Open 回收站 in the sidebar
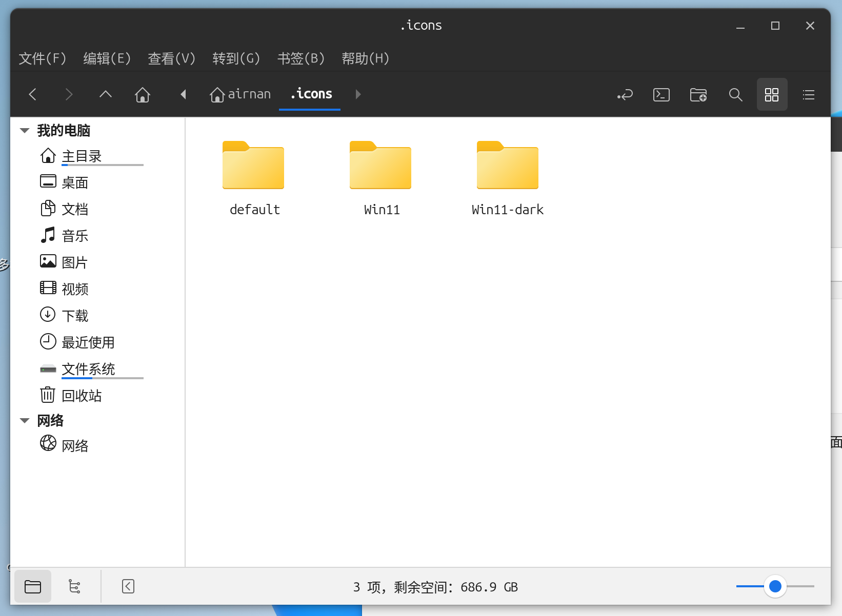This screenshot has height=616, width=842. coord(82,396)
